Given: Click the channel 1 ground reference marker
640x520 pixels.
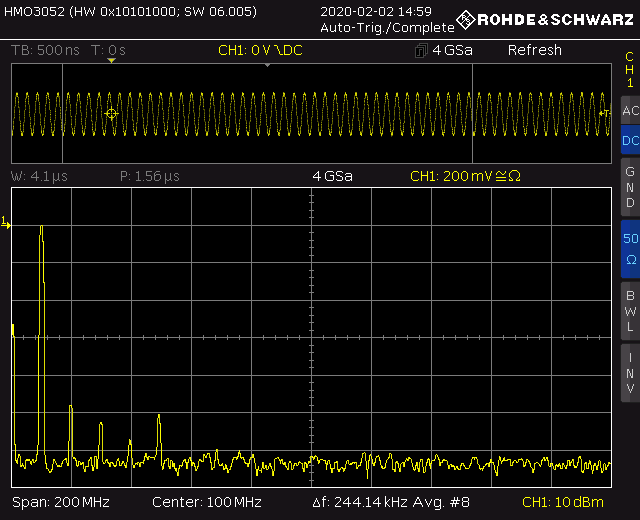Looking at the screenshot, I should [x=6, y=224].
